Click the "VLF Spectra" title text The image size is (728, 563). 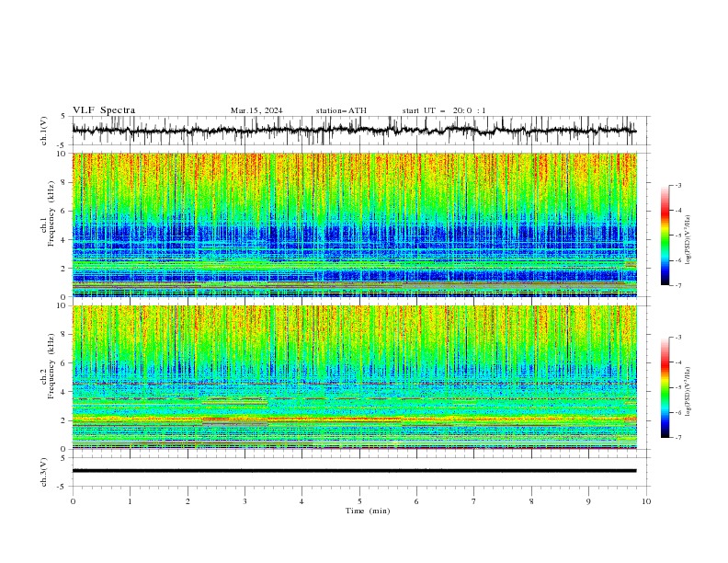click(104, 110)
